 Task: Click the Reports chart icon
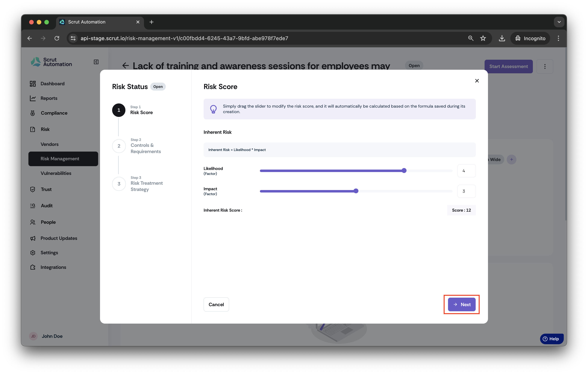click(x=33, y=98)
